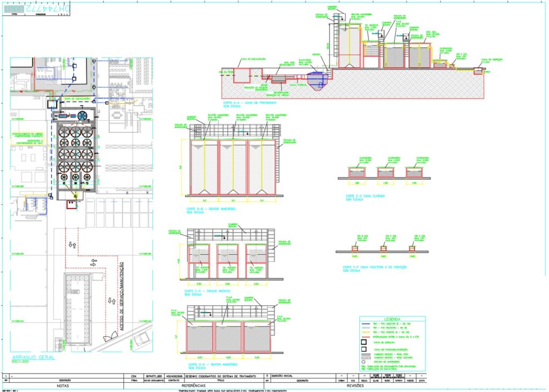Click the first square symbol in the legend
This screenshot has height=392, width=549.
click(x=364, y=342)
